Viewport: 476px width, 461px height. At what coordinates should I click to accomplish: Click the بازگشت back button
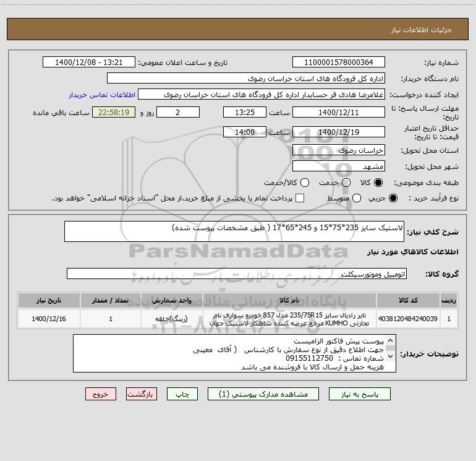coord(142,394)
